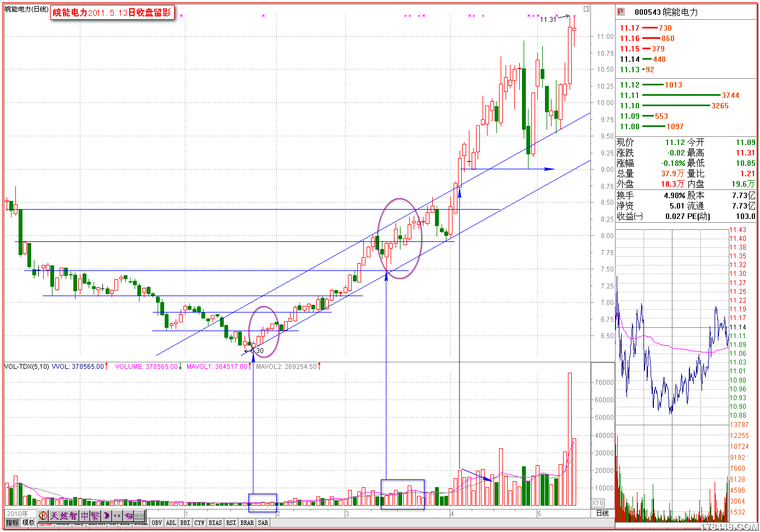Select the BIAS indicator tab
The image size is (760, 532).
pos(216,523)
